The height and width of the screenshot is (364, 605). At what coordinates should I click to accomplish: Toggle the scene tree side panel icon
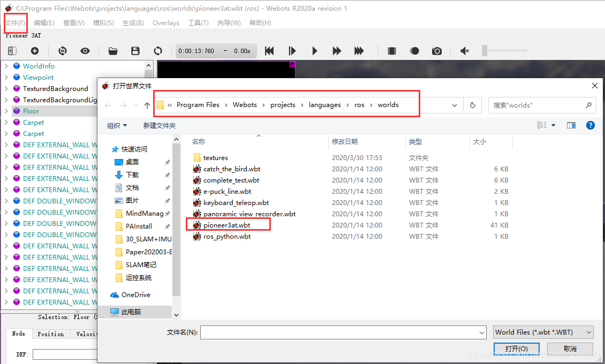[12, 51]
